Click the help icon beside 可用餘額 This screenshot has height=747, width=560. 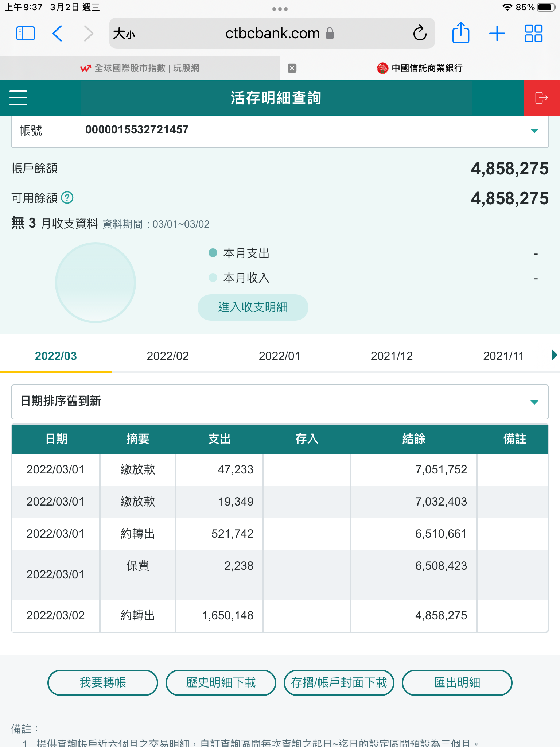pyautogui.click(x=67, y=198)
